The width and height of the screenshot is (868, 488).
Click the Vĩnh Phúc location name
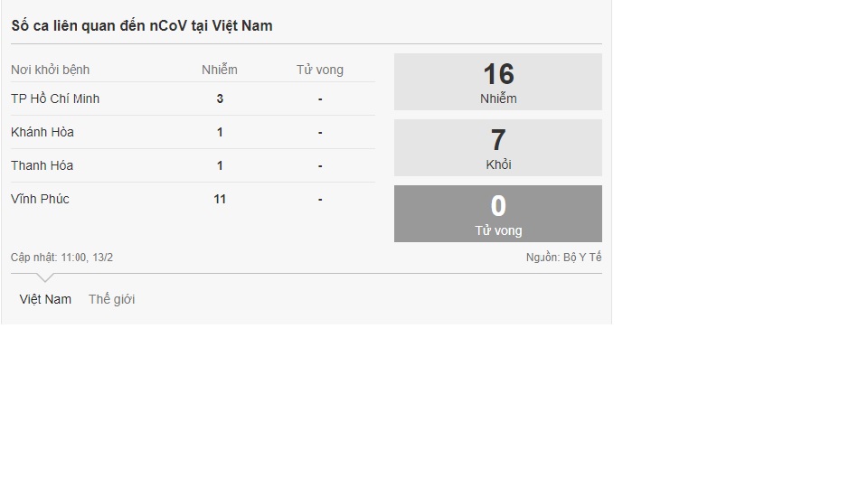click(x=40, y=199)
